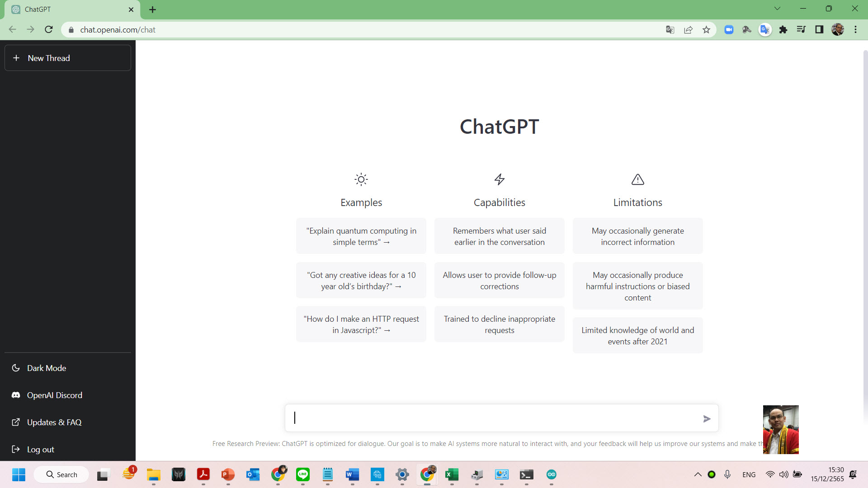Open Arduino IDE from taskbar

pos(551,474)
